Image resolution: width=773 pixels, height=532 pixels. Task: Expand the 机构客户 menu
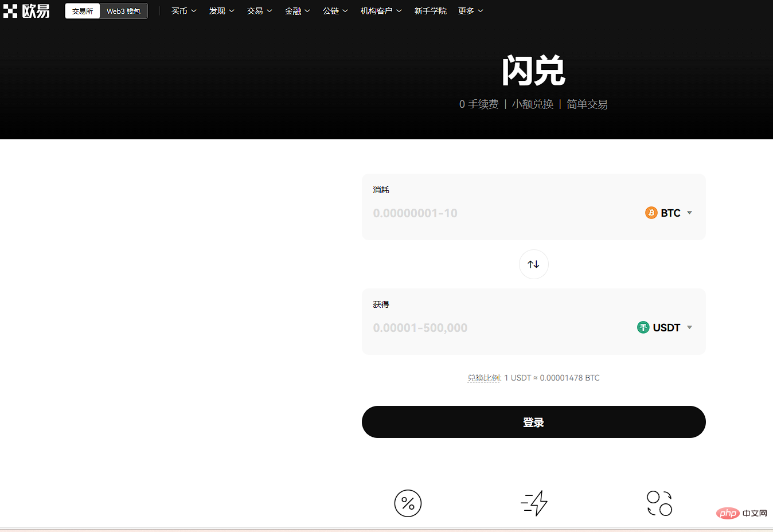coord(381,11)
